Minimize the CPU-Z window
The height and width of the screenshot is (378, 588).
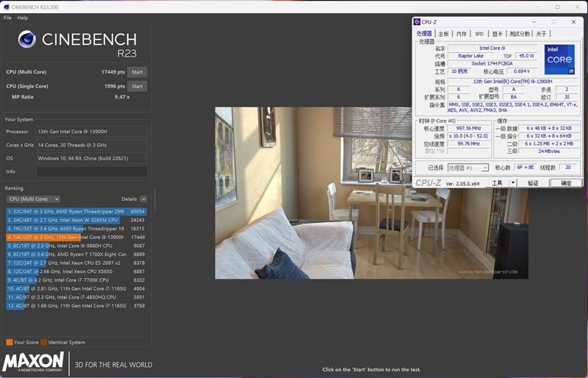point(534,22)
